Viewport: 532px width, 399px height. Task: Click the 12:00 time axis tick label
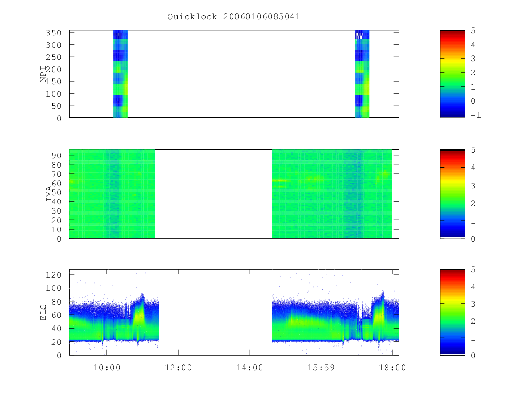coord(178,368)
